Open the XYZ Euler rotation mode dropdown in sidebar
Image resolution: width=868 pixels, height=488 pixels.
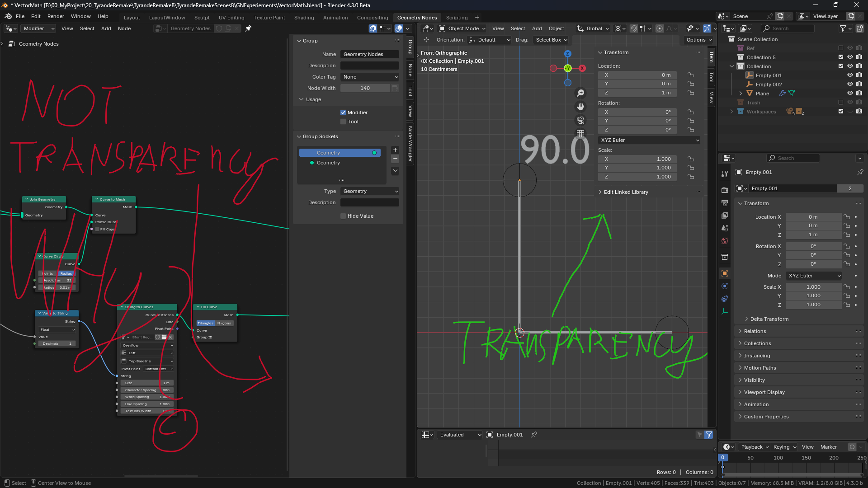click(650, 140)
